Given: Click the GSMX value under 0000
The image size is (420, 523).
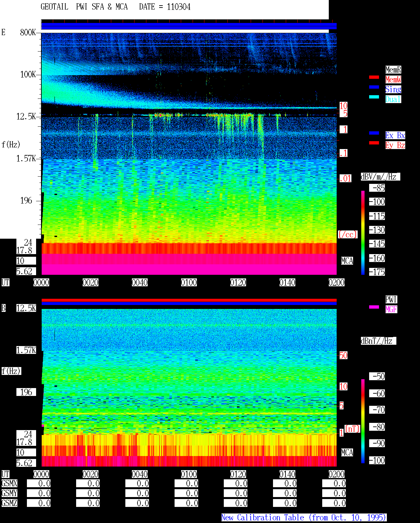Looking at the screenshot, I should [x=39, y=483].
